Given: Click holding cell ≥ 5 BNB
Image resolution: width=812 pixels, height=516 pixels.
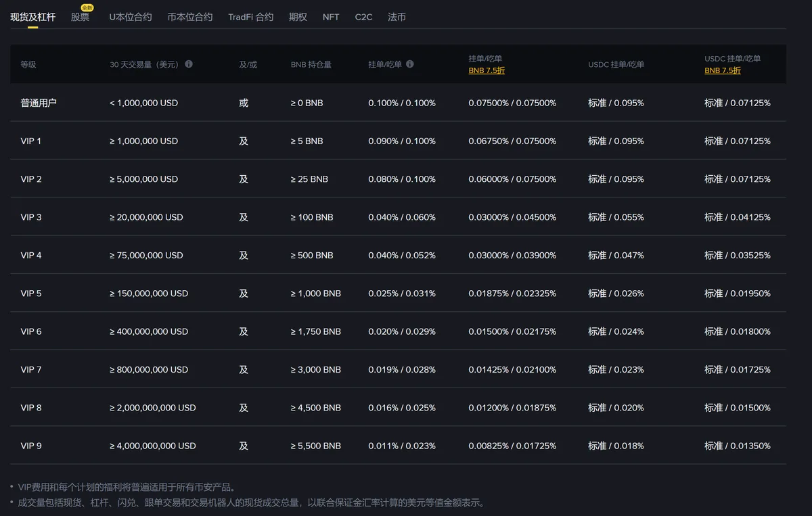Looking at the screenshot, I should coord(307,141).
